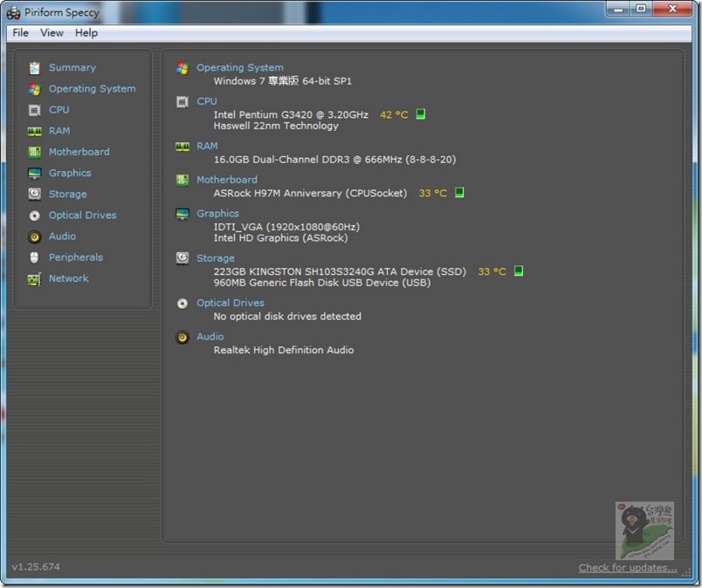
Task: Click 223GB KINGSTON SH103S3240G entry
Action: [340, 271]
